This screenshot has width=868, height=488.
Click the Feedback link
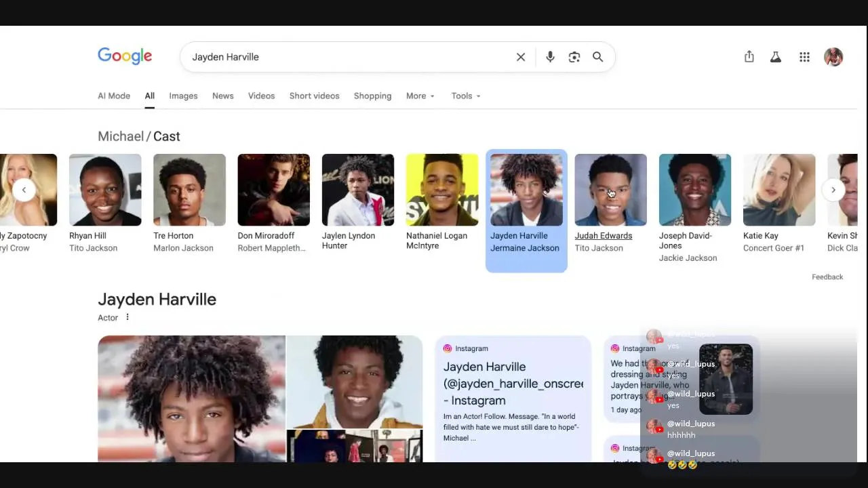click(x=827, y=277)
